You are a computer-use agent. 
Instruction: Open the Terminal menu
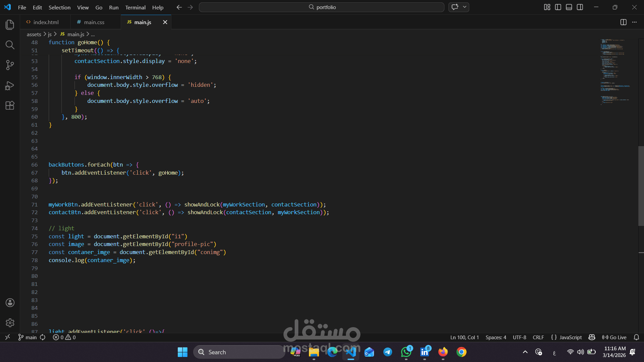click(x=135, y=7)
